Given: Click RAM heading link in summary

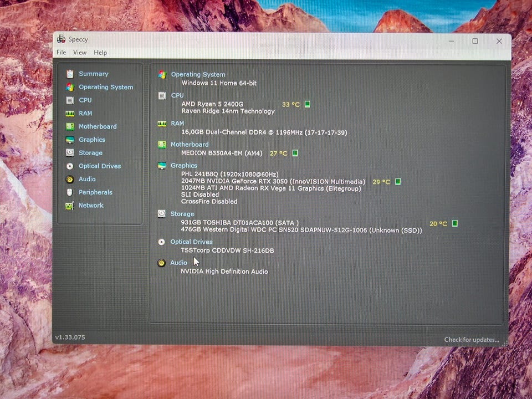Looking at the screenshot, I should [177, 123].
